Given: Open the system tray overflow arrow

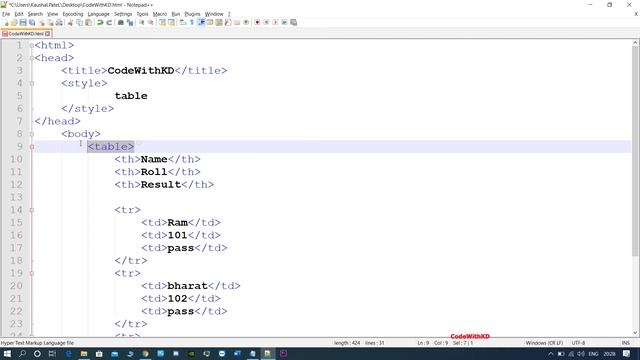Looking at the screenshot, I should pos(550,354).
